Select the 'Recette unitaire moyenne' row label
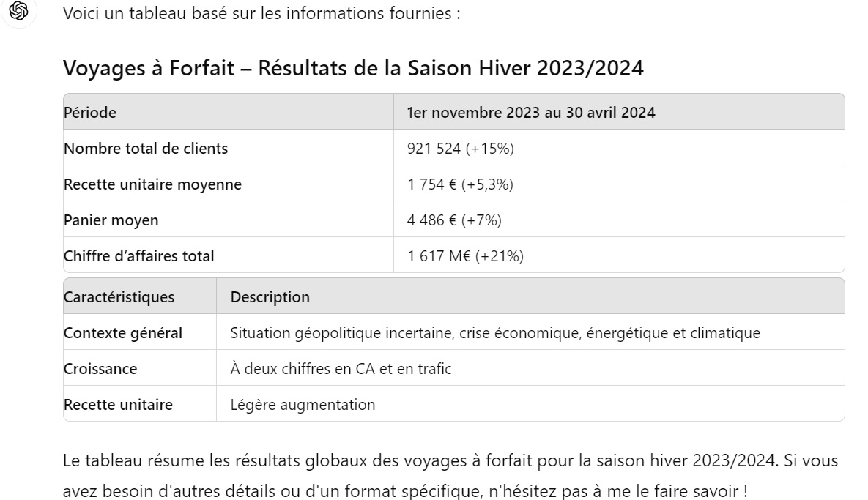The width and height of the screenshot is (868, 500). tap(152, 184)
